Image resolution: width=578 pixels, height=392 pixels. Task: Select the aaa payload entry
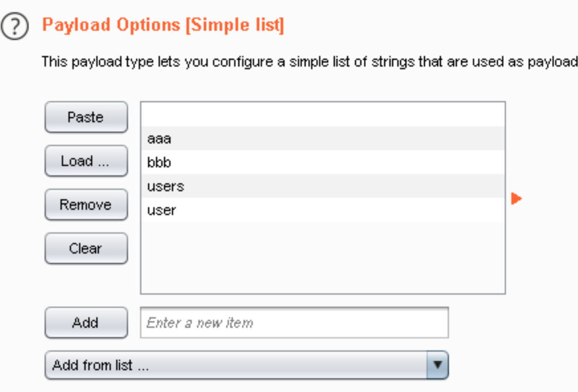click(323, 138)
